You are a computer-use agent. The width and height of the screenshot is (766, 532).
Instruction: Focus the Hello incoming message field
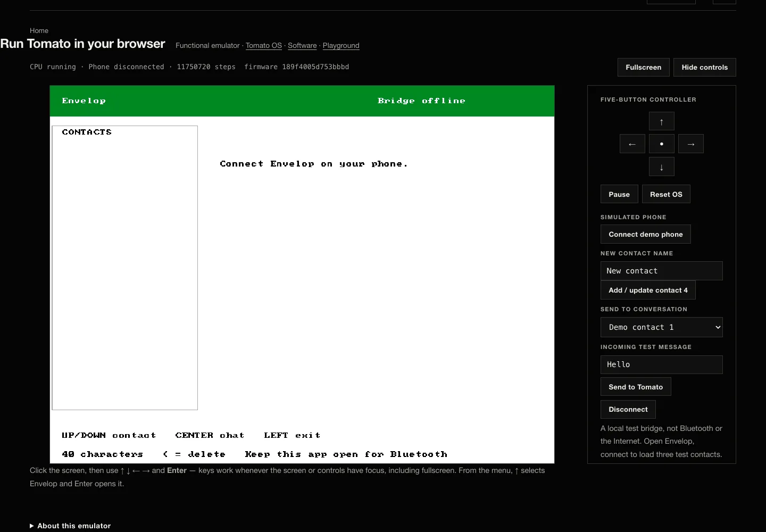(662, 364)
